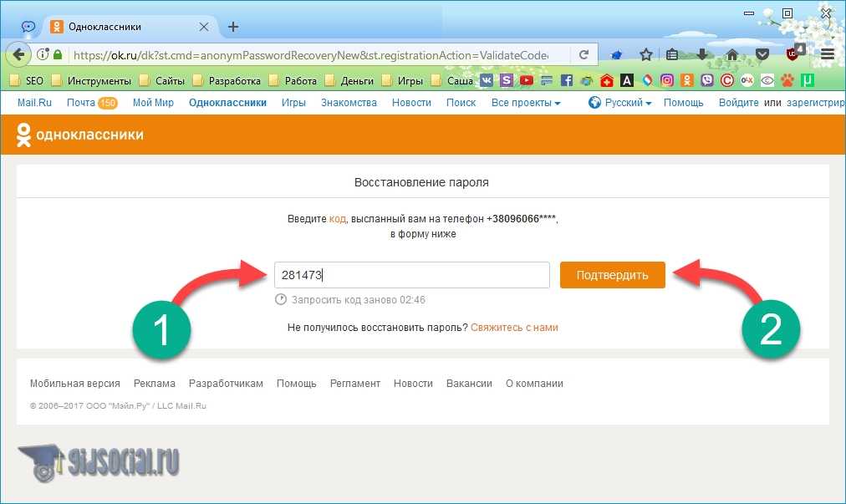
Task: Expand the Все проекты dropdown
Action: pos(525,103)
